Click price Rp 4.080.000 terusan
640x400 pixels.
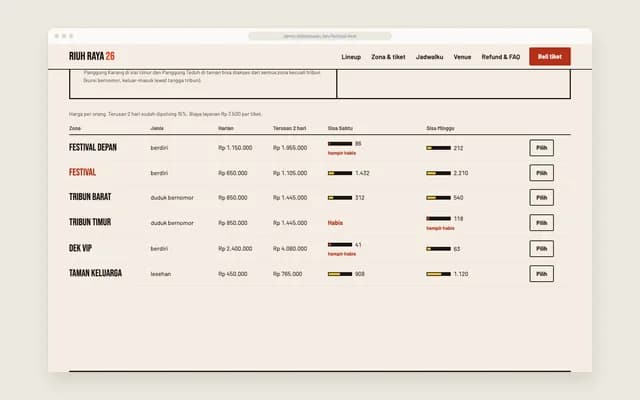click(x=290, y=249)
